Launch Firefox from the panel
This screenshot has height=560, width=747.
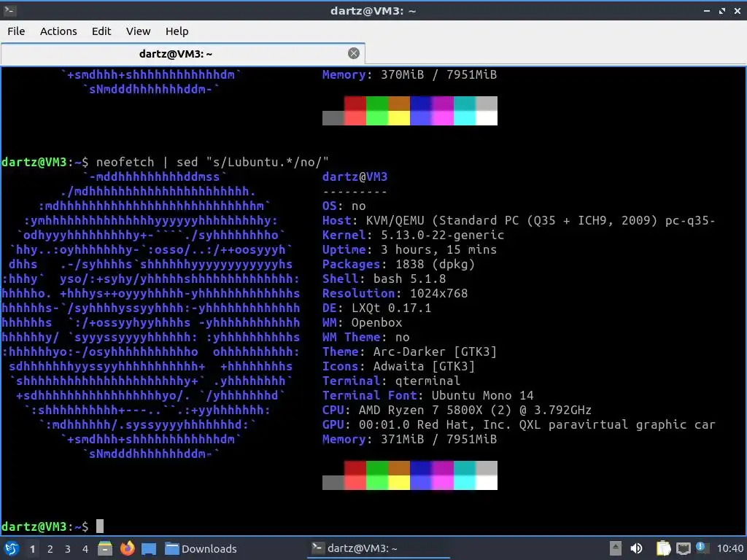tap(127, 548)
